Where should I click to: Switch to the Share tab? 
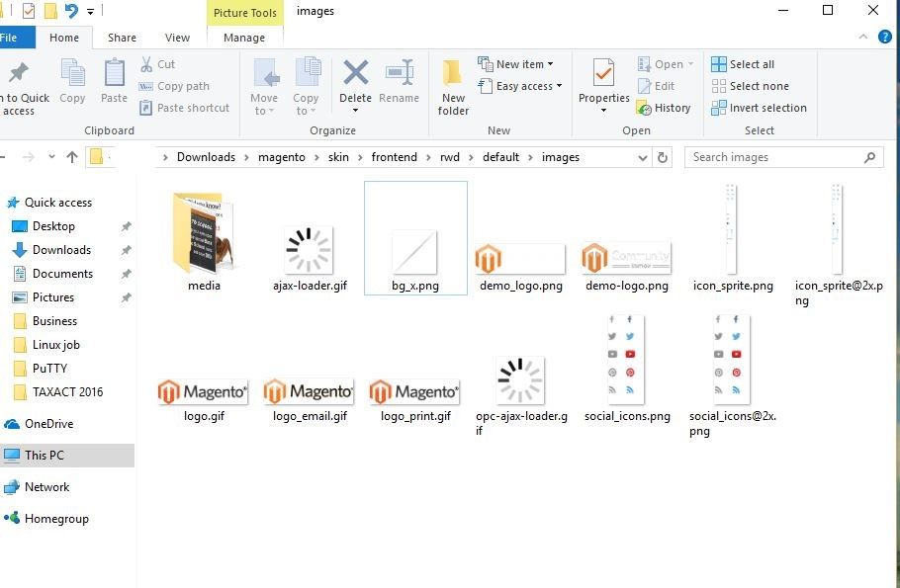point(123,38)
